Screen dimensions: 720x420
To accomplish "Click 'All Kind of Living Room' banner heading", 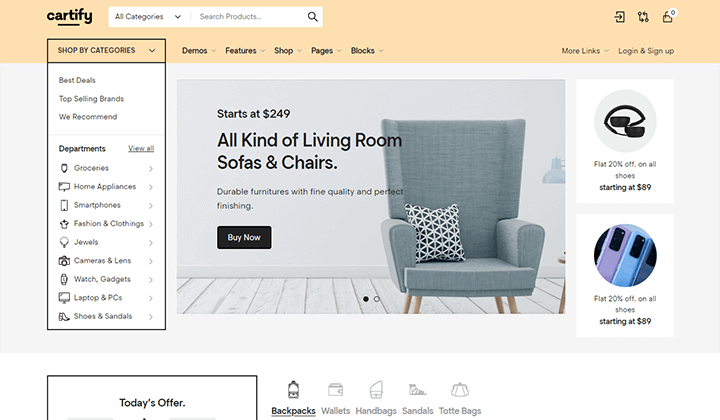I will tap(309, 140).
